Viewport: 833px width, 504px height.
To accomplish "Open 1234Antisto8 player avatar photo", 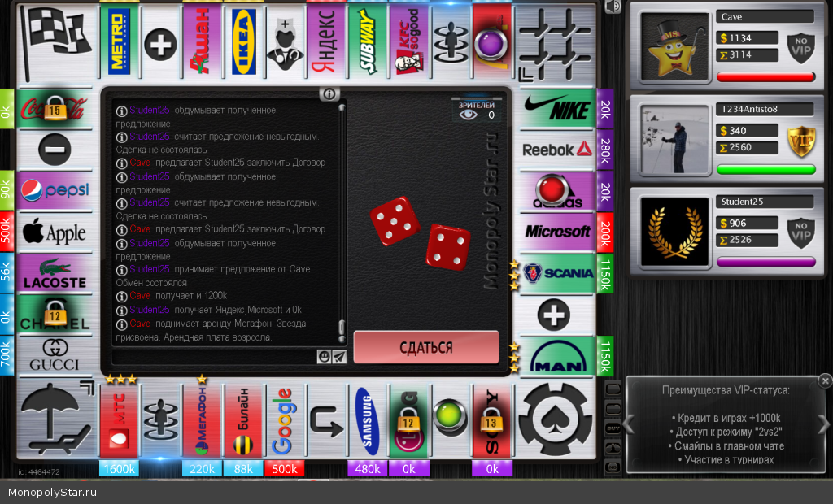I will (675, 139).
